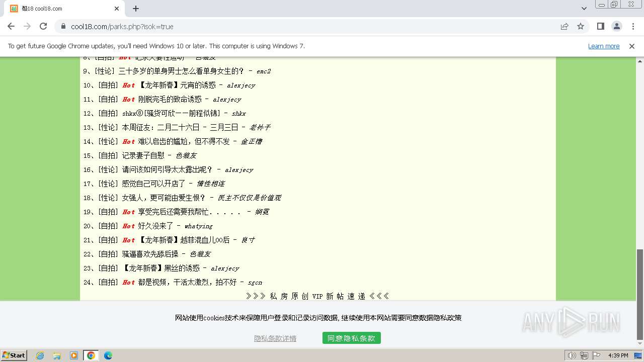Open post 14 by 金正僧

pos(184,141)
